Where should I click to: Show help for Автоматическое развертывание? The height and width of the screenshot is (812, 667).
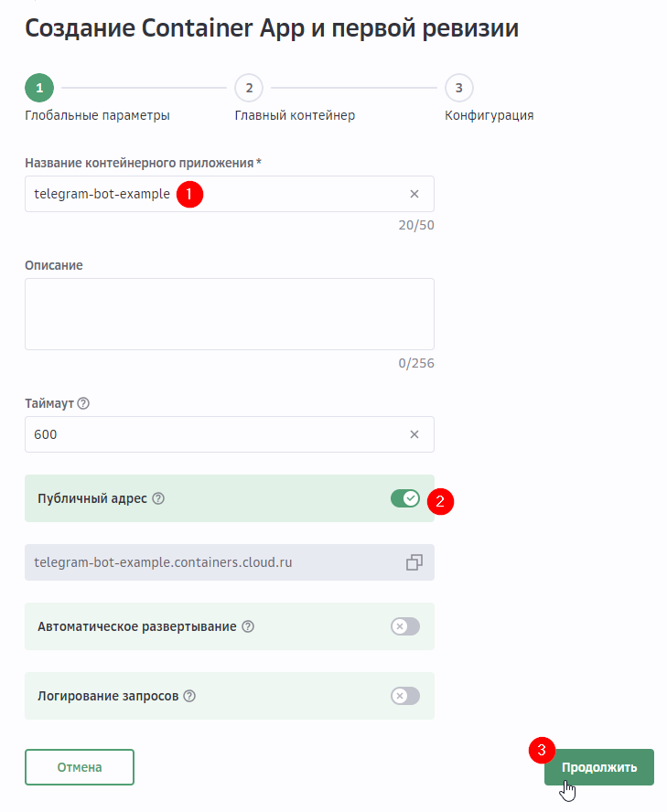pyautogui.click(x=248, y=626)
